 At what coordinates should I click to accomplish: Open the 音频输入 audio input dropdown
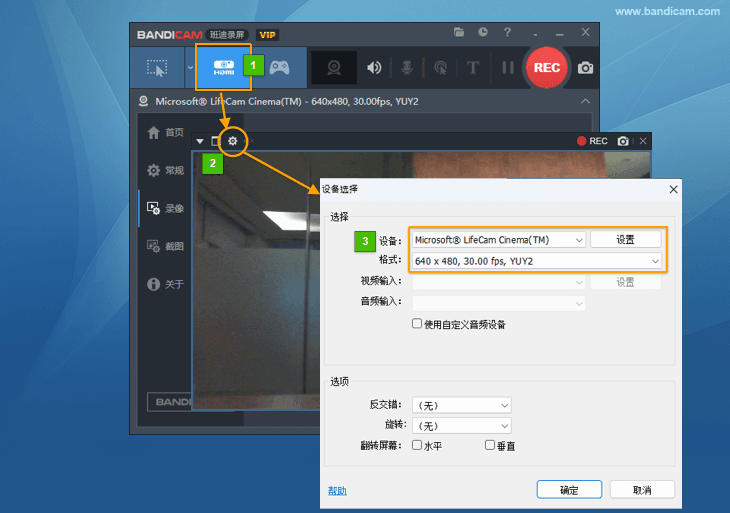click(x=499, y=303)
